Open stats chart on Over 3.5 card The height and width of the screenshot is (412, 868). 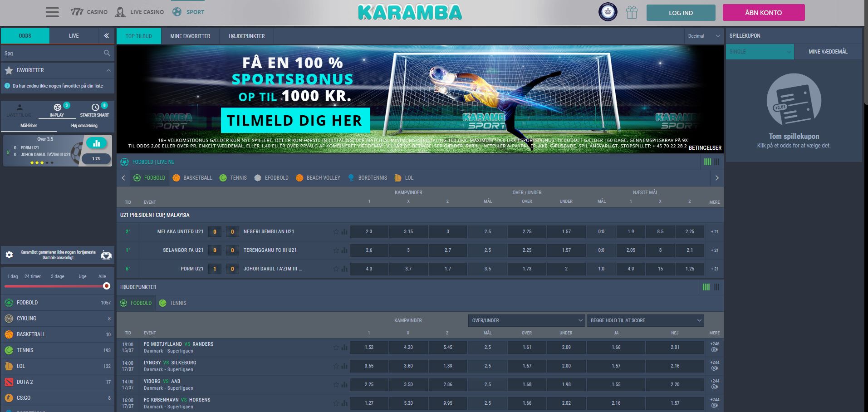(x=96, y=143)
